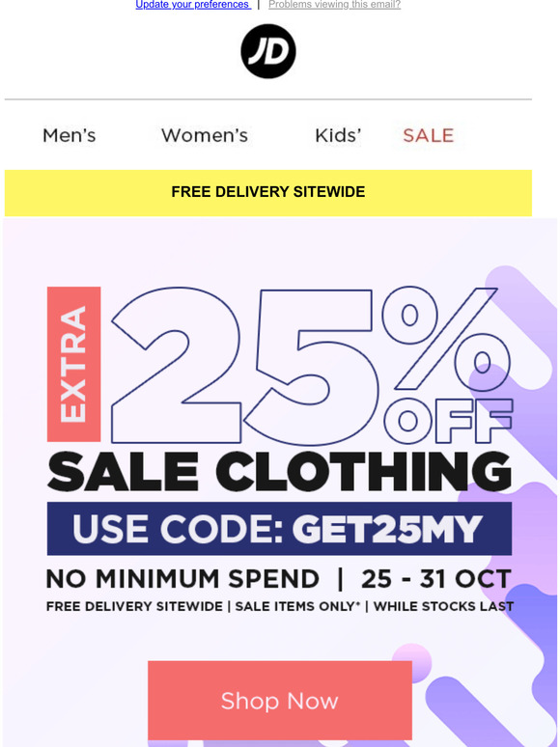This screenshot has height=747, width=560.
Task: Click the SALE CLOTHING headline
Action: (x=279, y=472)
